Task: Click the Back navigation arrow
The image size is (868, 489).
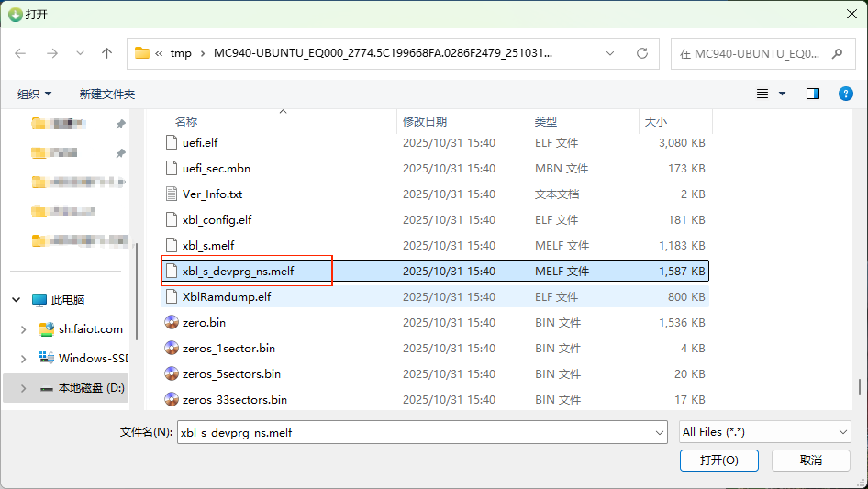Action: point(20,53)
